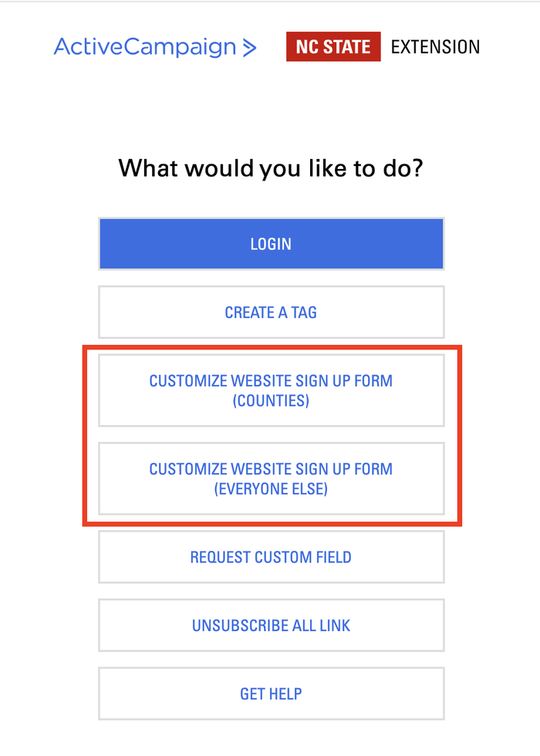Click the EXTENSION wordmark beside NC STATE
This screenshot has width=540, height=756.
434,47
